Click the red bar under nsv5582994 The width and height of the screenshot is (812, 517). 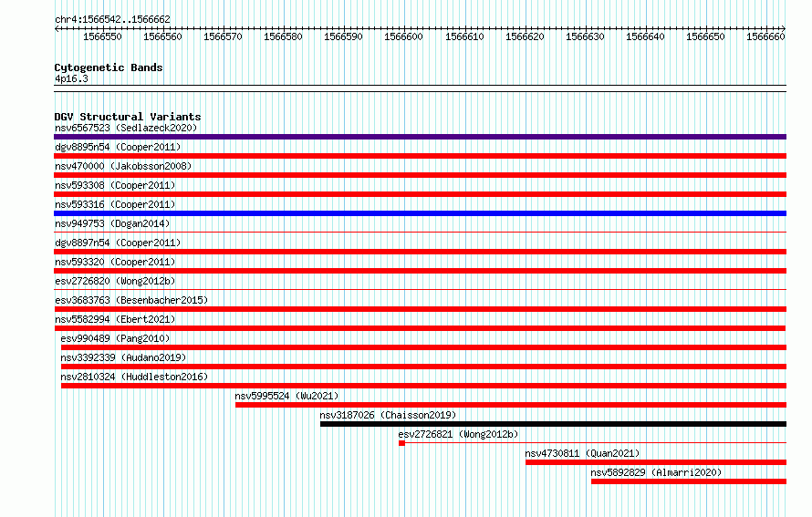(420, 328)
